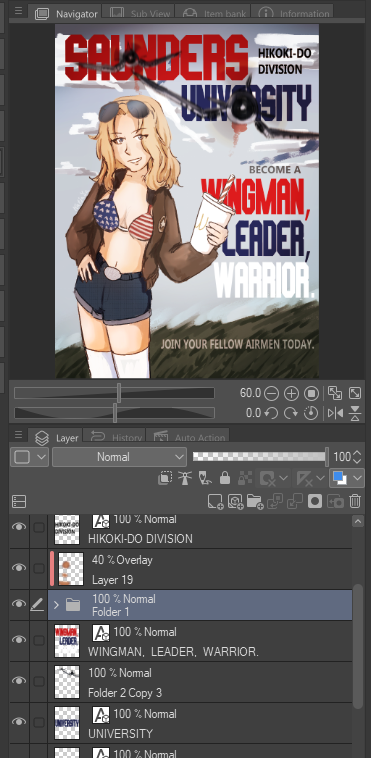Create a new layer folder
The width and height of the screenshot is (371, 758).
tap(254, 502)
